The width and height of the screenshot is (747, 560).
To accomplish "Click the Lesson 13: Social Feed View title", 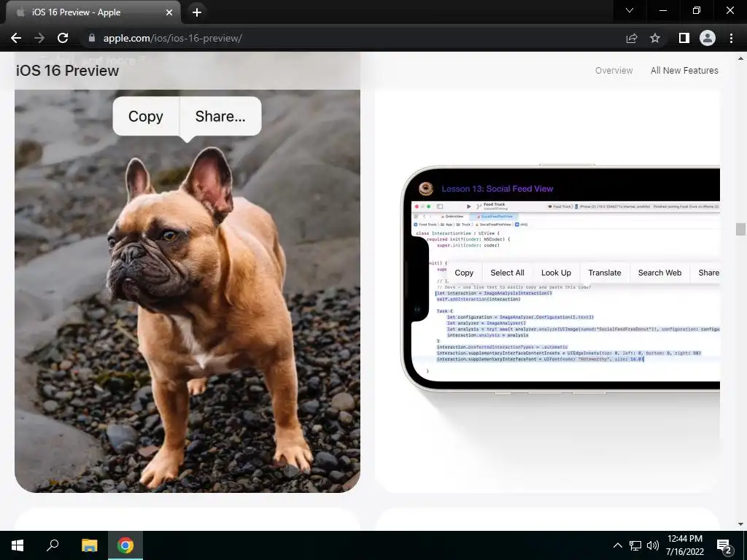I will click(x=498, y=189).
